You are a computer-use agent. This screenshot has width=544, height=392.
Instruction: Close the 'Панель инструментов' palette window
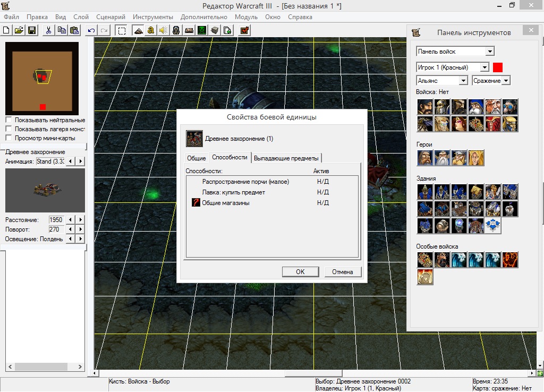pyautogui.click(x=531, y=30)
